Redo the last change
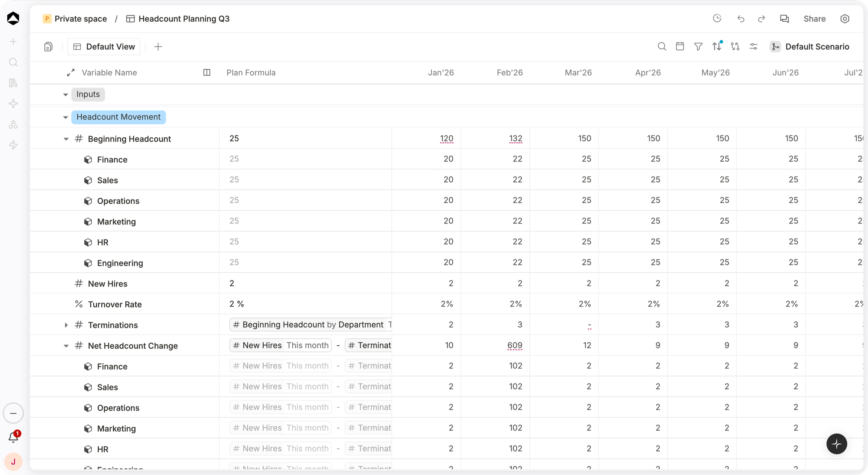Screen dimensions: 868x475 762,19
